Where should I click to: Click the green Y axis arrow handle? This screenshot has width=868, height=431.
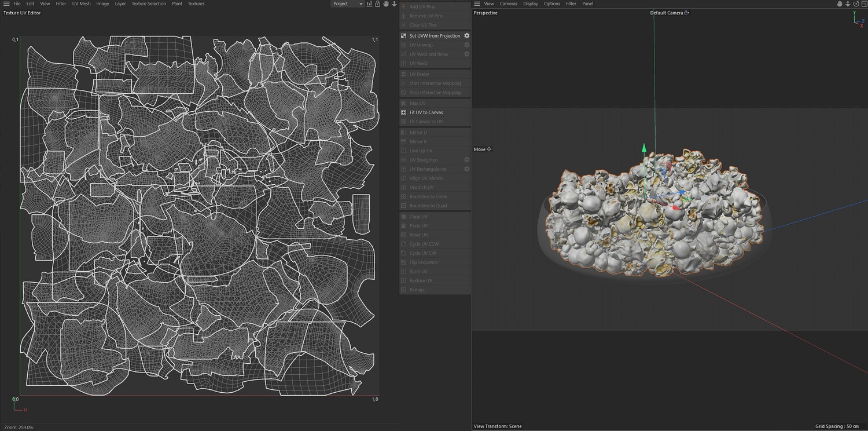(644, 148)
